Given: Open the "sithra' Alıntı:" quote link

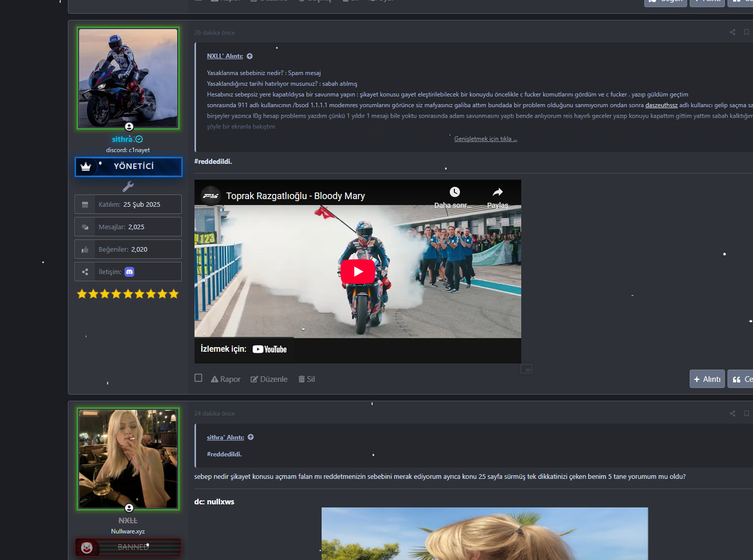Looking at the screenshot, I should [x=225, y=437].
